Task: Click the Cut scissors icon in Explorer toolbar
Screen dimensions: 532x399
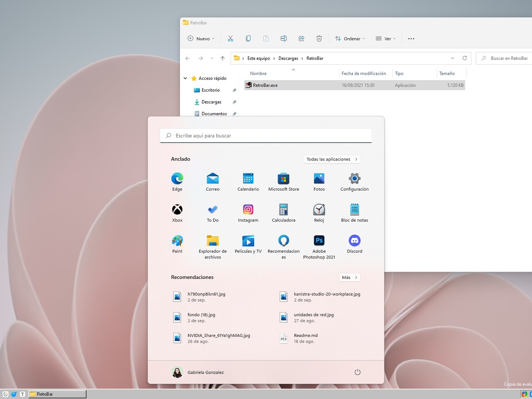Action: click(x=231, y=39)
